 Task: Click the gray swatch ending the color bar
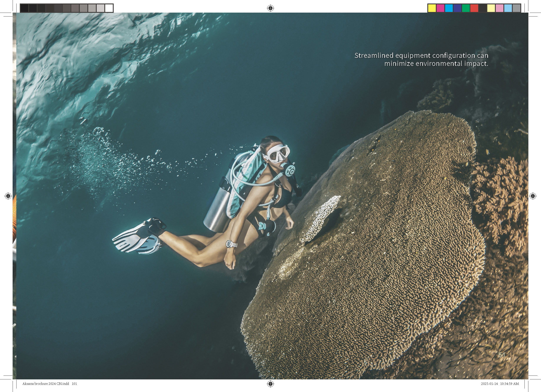[x=516, y=8]
